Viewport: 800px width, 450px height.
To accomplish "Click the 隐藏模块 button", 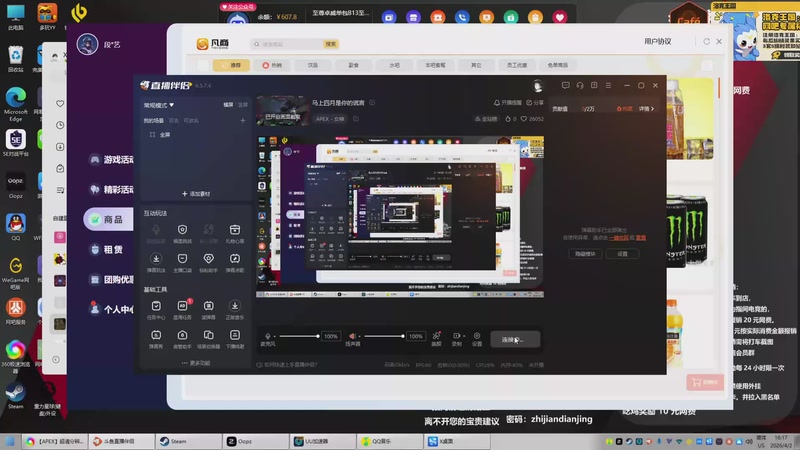I will (585, 254).
